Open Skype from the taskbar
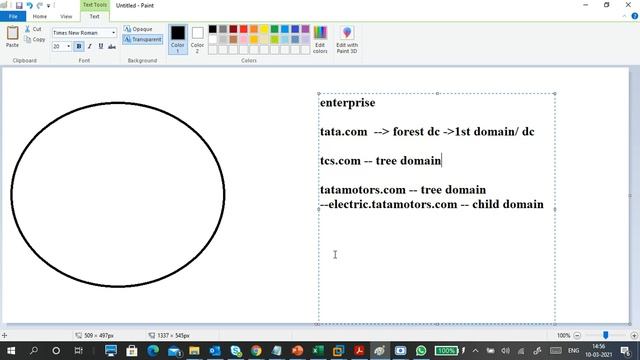The width and height of the screenshot is (640, 360). (236, 351)
